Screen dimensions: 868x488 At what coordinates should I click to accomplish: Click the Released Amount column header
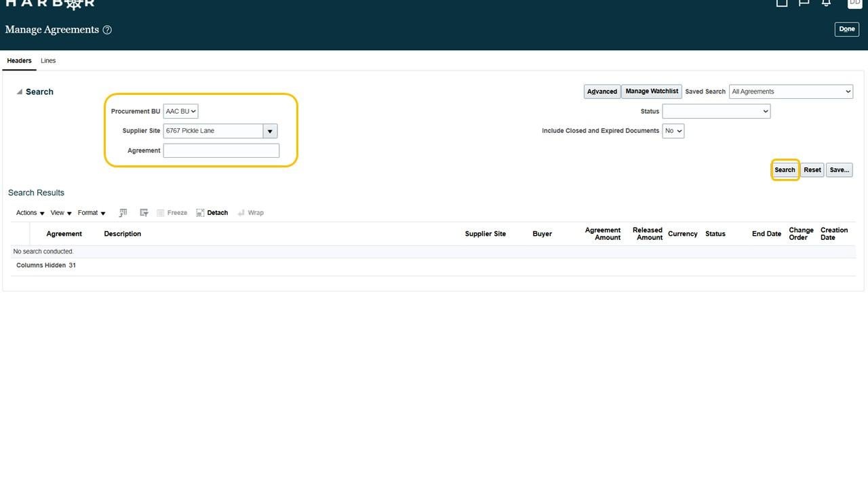(x=648, y=234)
